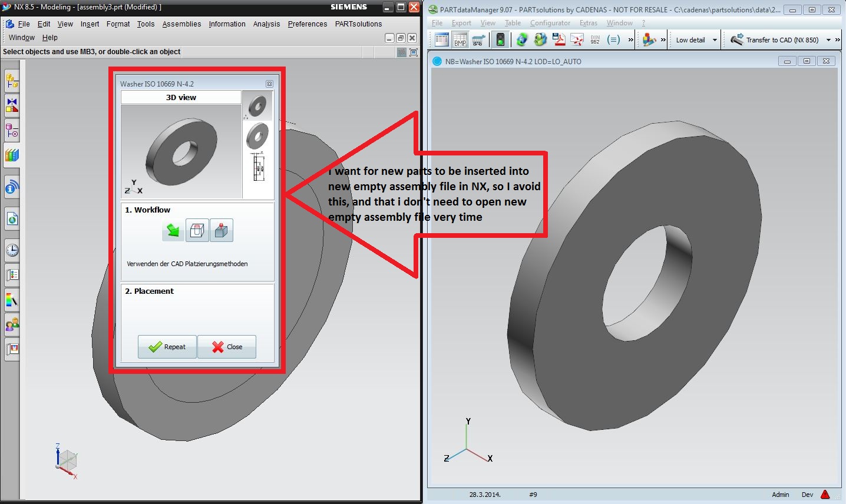The height and width of the screenshot is (504, 846).
Task: Open the Tools menu in NX
Action: 146,24
